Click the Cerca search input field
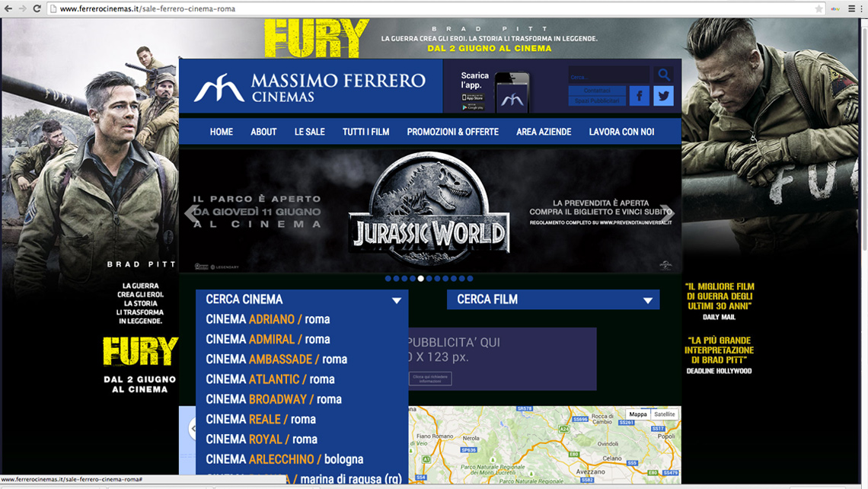Image resolution: width=868 pixels, height=489 pixels. 609,76
